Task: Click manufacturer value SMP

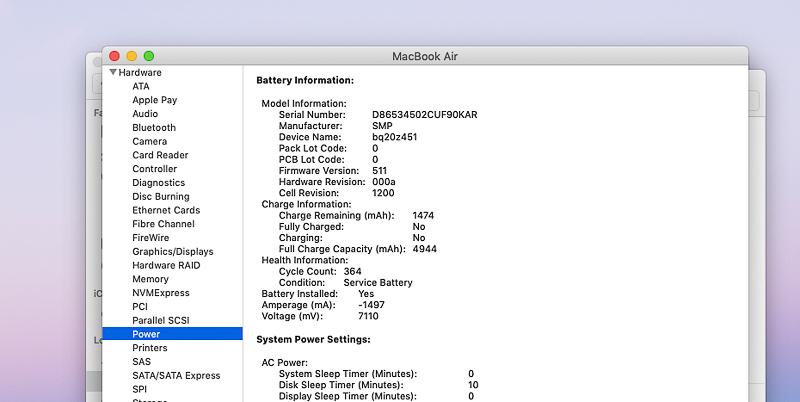Action: point(382,126)
